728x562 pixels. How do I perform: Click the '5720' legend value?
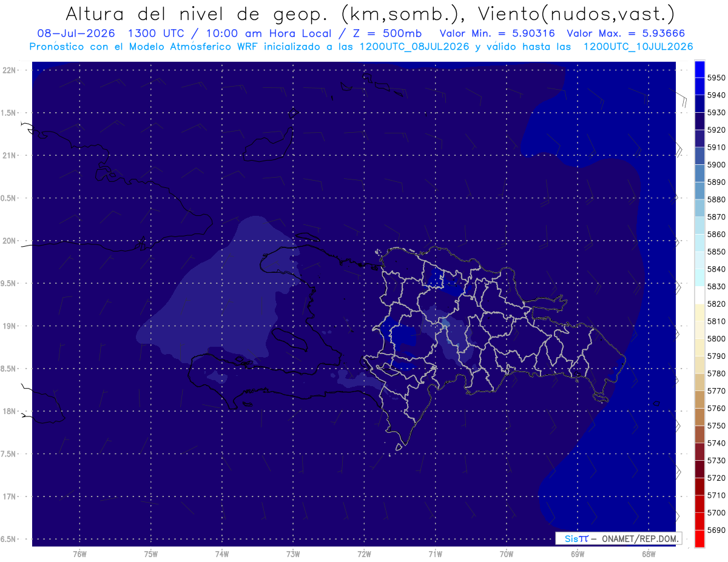pyautogui.click(x=716, y=478)
